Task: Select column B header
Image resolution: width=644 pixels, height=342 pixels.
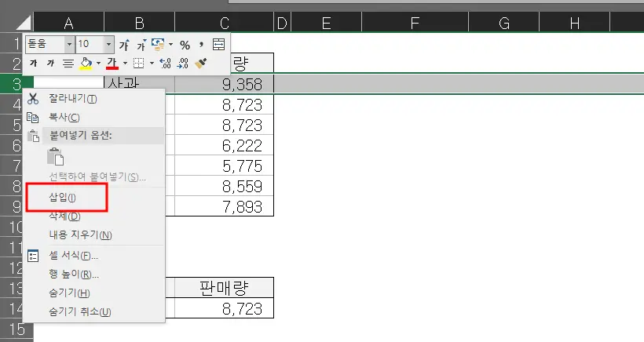Action: [139, 23]
